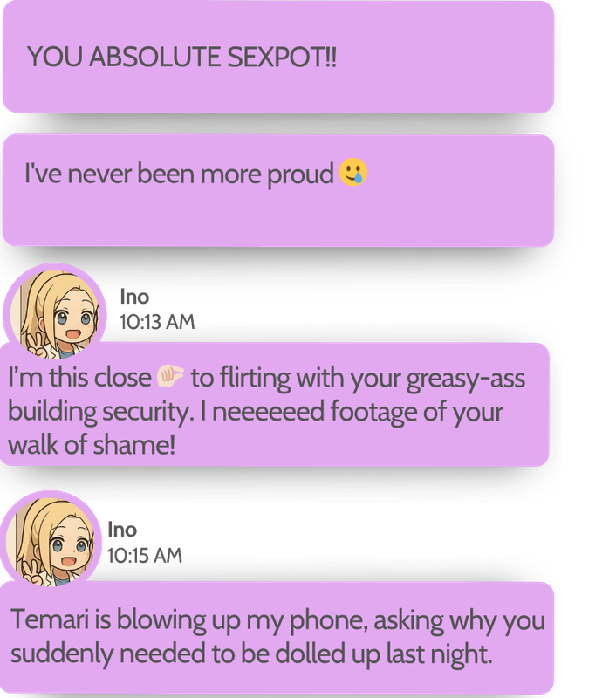Viewport: 616px width, 698px height.
Task: Click the name 'Ino' above 10:15 AM
Action: coord(122,530)
